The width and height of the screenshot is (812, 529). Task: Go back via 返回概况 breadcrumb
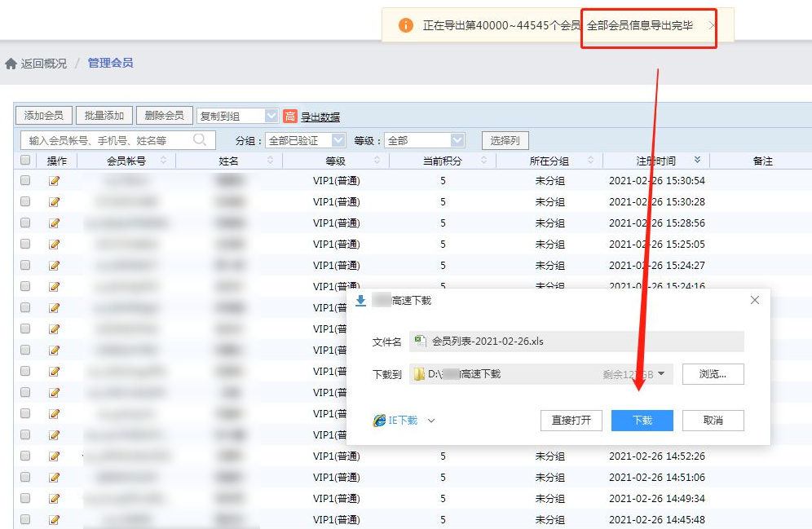click(44, 64)
